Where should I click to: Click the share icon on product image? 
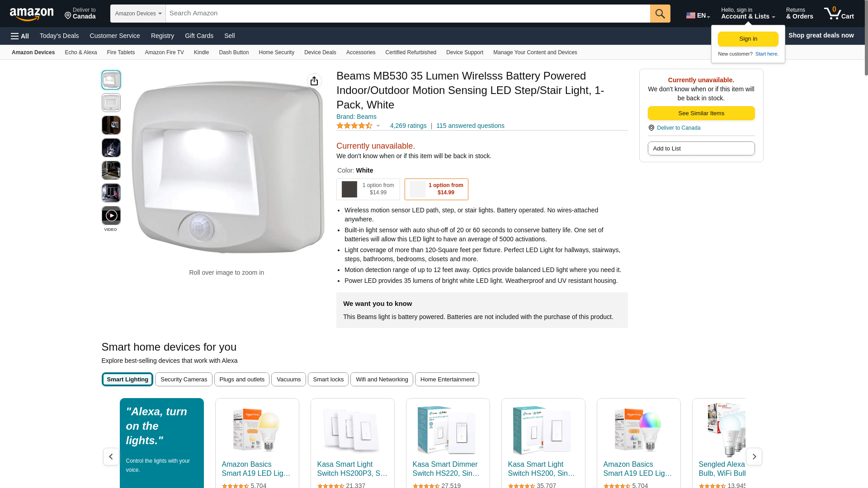(x=314, y=81)
